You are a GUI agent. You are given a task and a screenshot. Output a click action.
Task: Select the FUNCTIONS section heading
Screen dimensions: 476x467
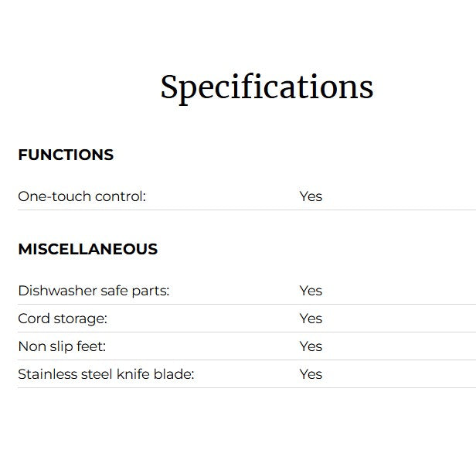click(x=66, y=155)
